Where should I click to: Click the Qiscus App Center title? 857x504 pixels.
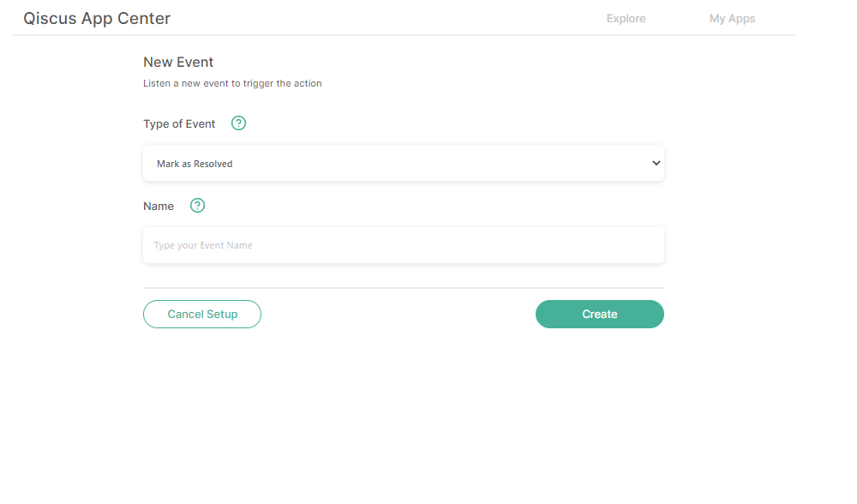pos(97,18)
